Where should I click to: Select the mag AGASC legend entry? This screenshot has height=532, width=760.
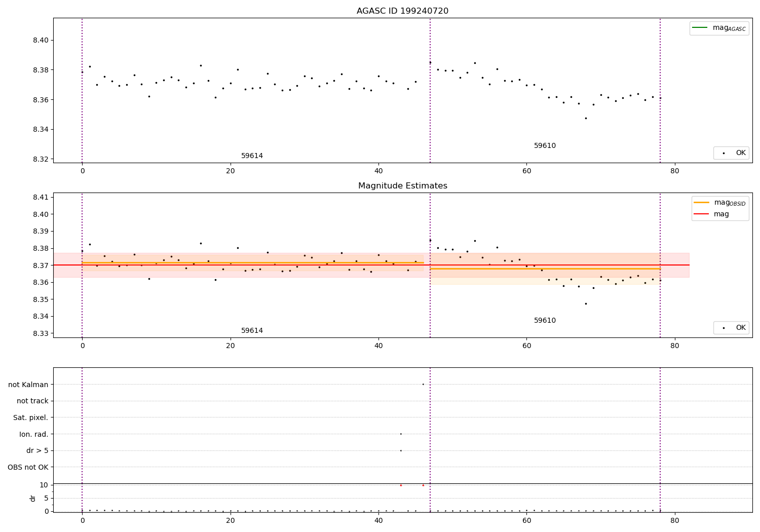click(x=719, y=28)
